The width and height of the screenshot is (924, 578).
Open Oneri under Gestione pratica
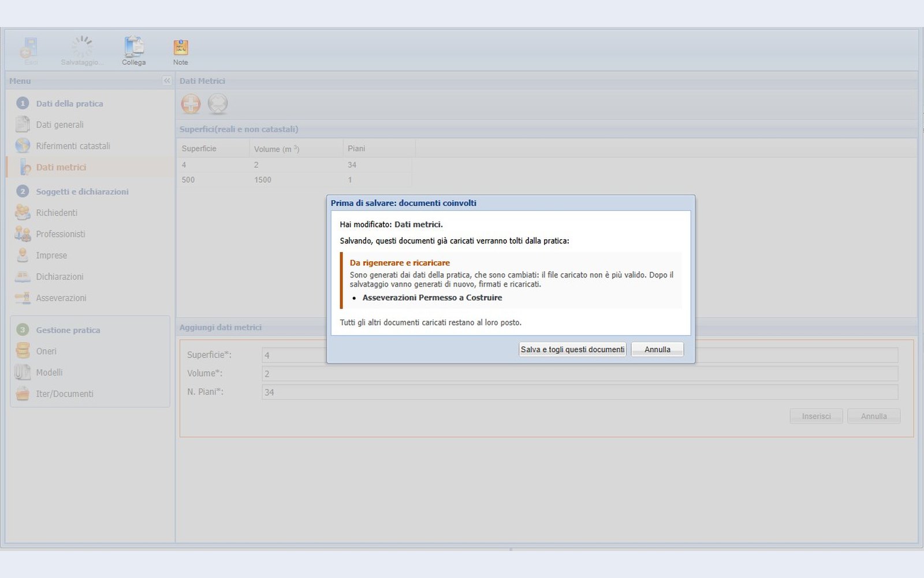click(x=46, y=351)
